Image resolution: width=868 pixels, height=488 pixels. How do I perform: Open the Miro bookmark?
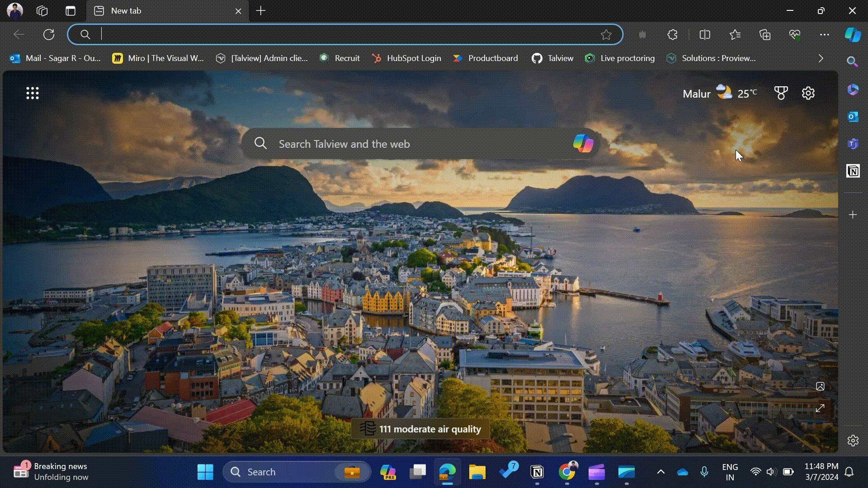[158, 58]
